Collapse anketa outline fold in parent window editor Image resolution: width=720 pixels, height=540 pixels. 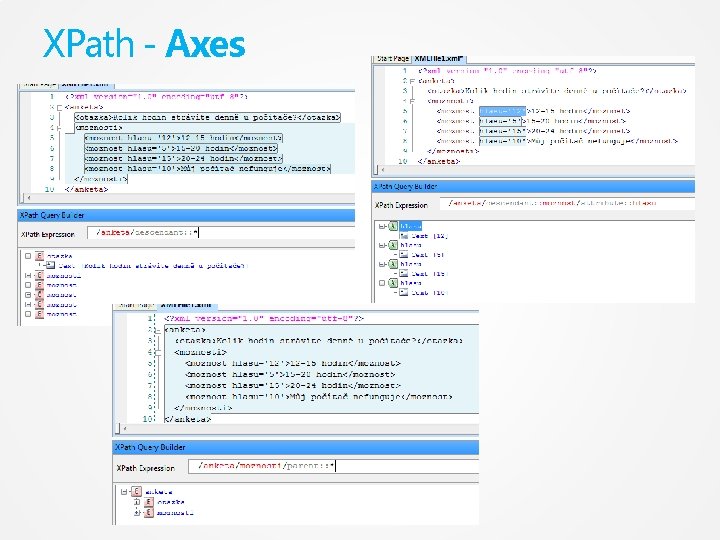(x=158, y=330)
